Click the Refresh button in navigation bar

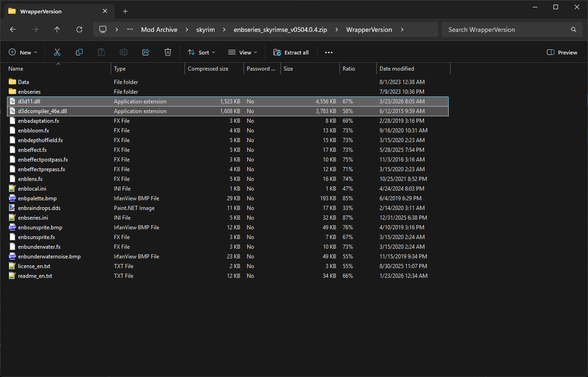pos(79,30)
